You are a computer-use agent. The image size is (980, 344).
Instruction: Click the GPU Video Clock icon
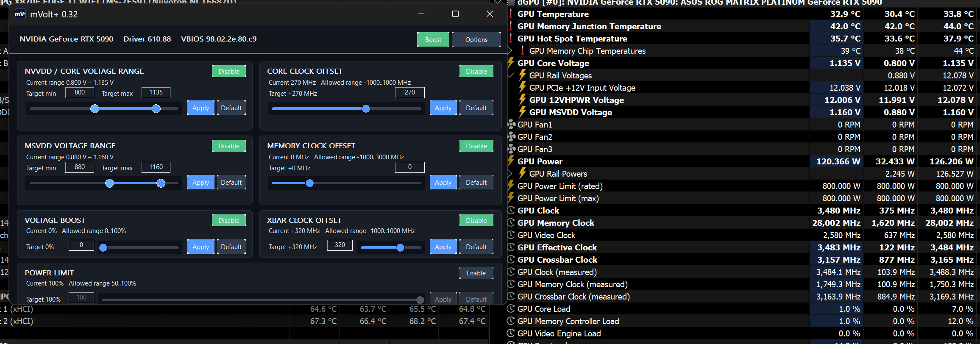tap(511, 235)
